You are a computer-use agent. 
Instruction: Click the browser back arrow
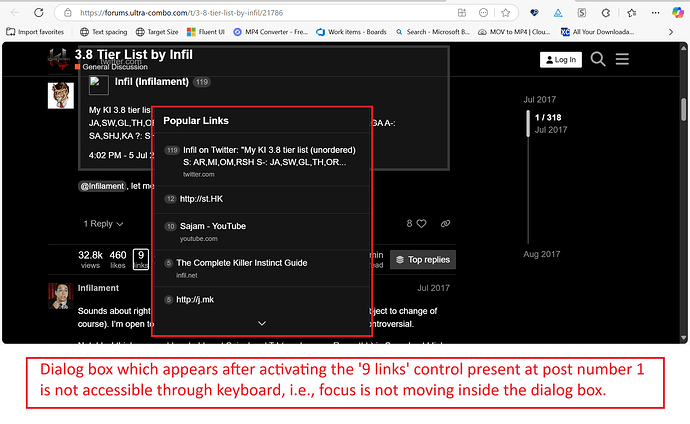tap(15, 12)
